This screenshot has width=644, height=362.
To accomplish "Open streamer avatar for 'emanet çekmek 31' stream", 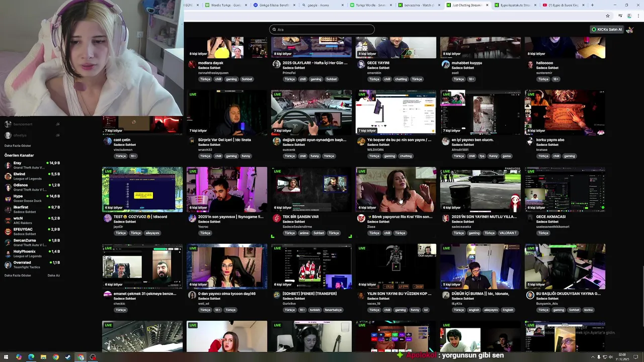I will (107, 295).
